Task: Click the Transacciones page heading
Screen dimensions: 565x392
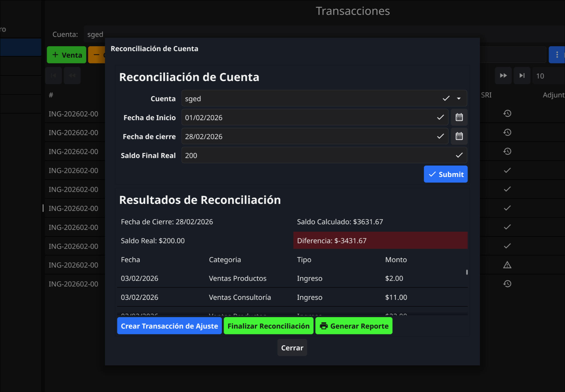Action: click(353, 11)
